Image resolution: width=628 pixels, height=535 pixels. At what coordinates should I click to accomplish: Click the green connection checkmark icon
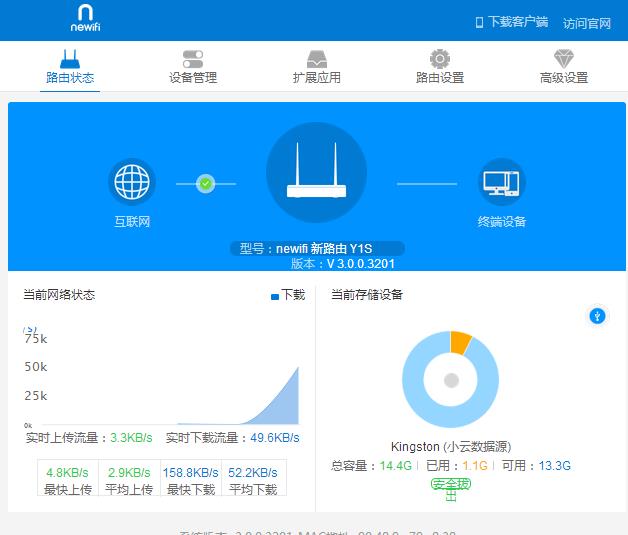click(x=205, y=184)
